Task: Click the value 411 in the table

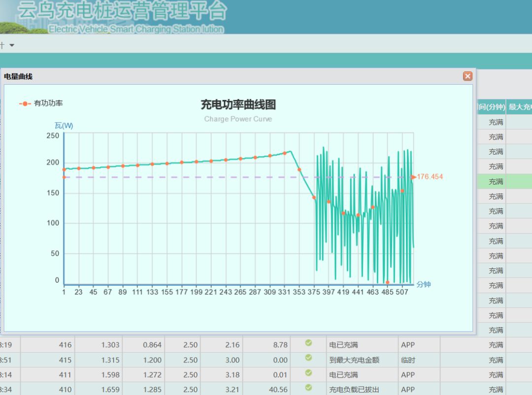Action: [x=65, y=375]
